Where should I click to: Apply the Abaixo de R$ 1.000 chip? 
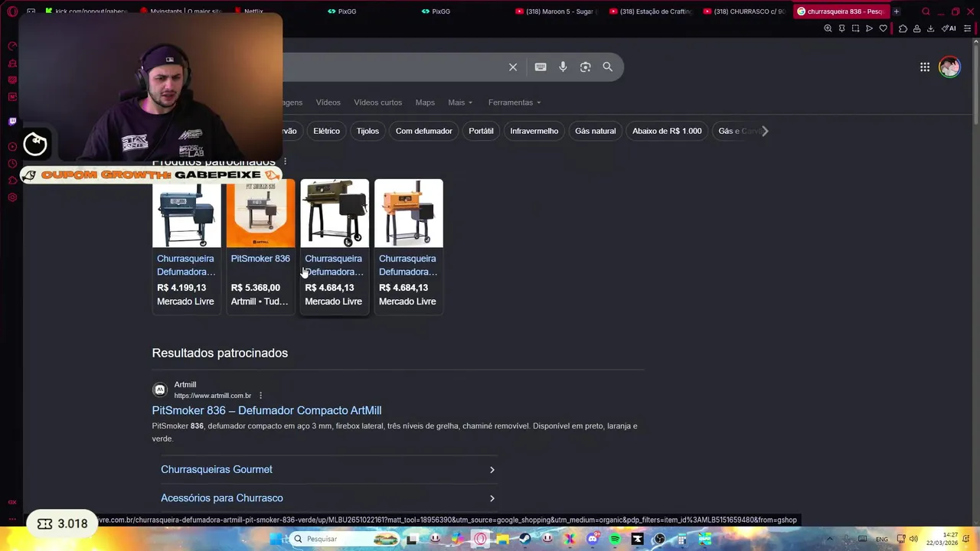point(667,131)
